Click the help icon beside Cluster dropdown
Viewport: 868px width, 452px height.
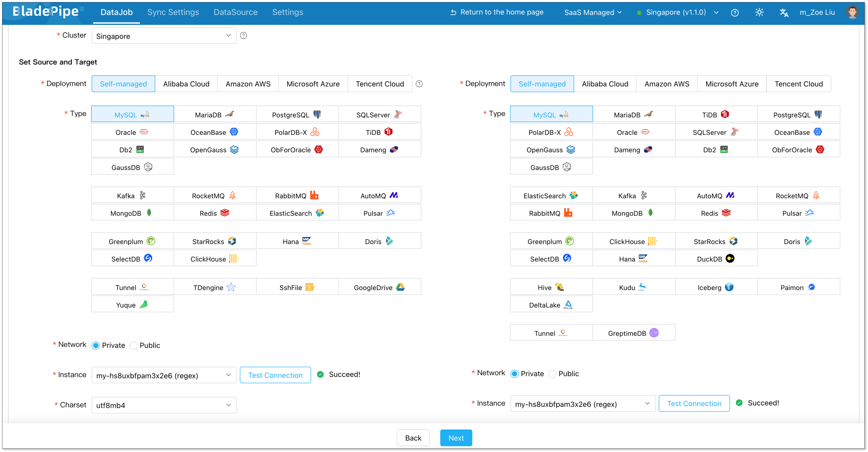tap(243, 35)
